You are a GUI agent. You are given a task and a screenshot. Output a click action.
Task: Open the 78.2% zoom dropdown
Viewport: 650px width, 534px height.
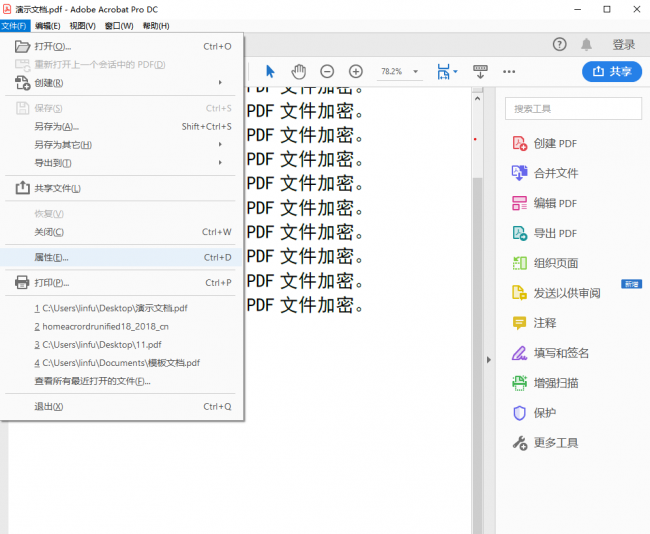[399, 71]
